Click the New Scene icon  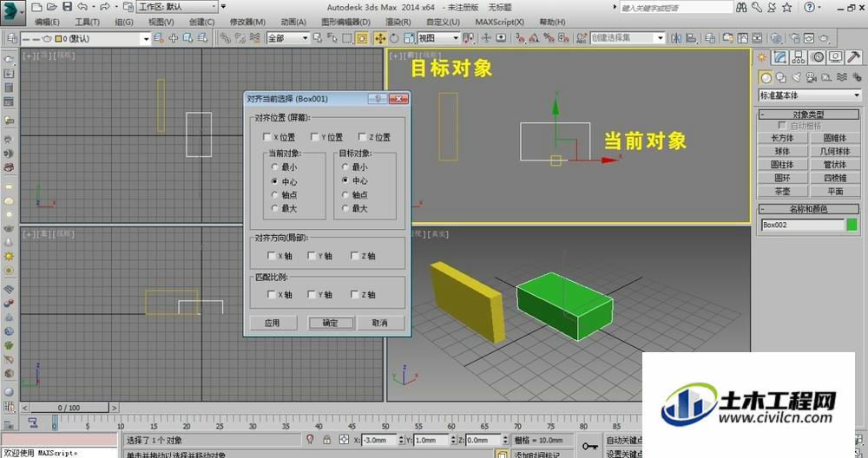37,7
